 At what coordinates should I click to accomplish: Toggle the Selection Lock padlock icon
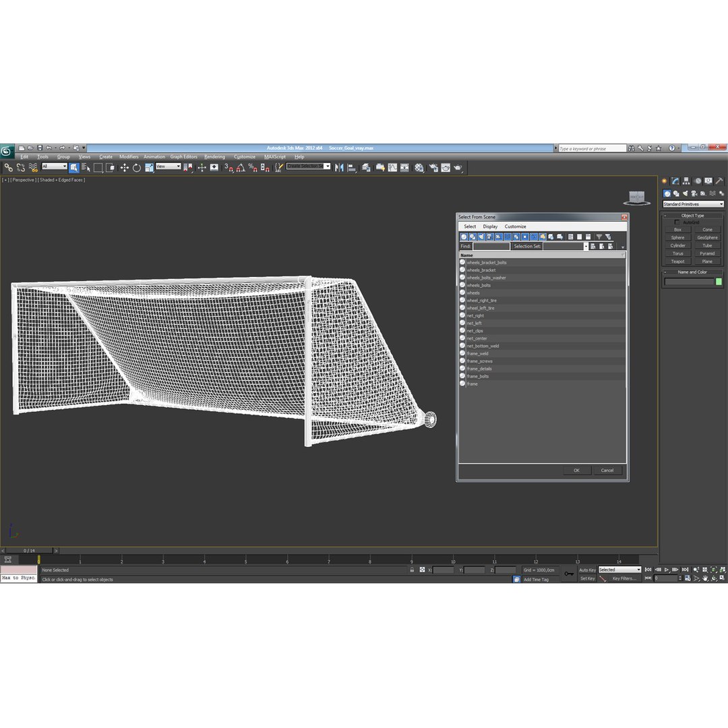coord(412,570)
